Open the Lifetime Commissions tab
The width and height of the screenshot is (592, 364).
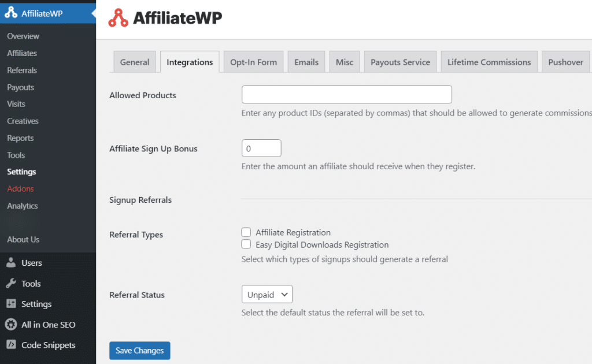tap(489, 62)
